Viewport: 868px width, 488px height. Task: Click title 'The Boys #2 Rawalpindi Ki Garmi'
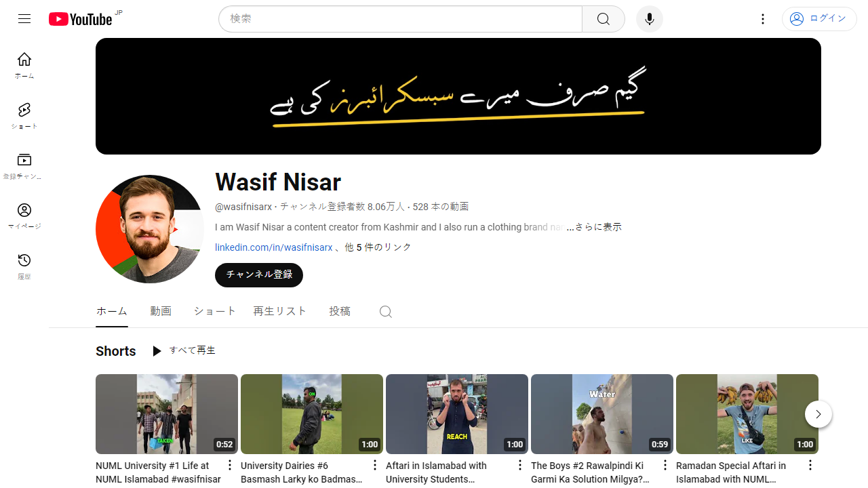pos(590,472)
